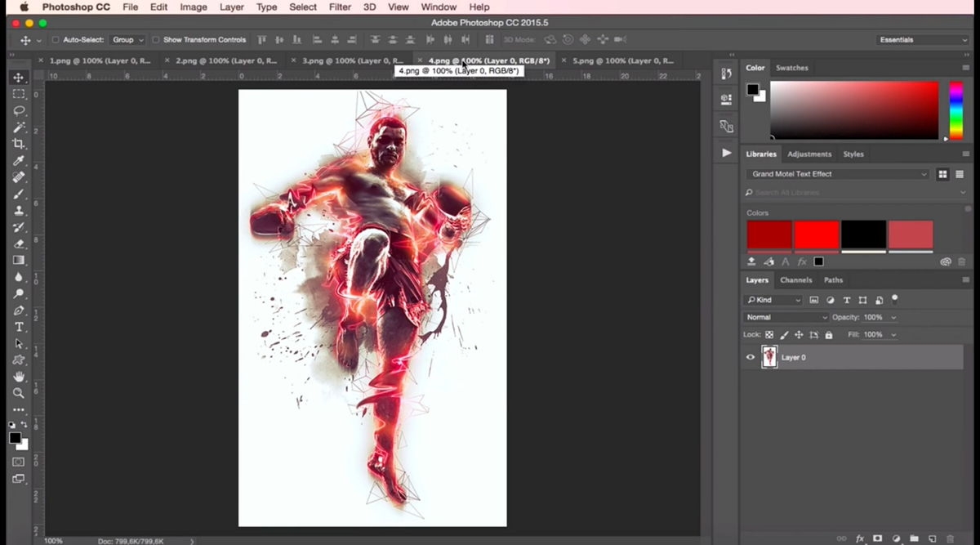The height and width of the screenshot is (545, 980).
Task: Switch to 1.png document tab
Action: (100, 60)
